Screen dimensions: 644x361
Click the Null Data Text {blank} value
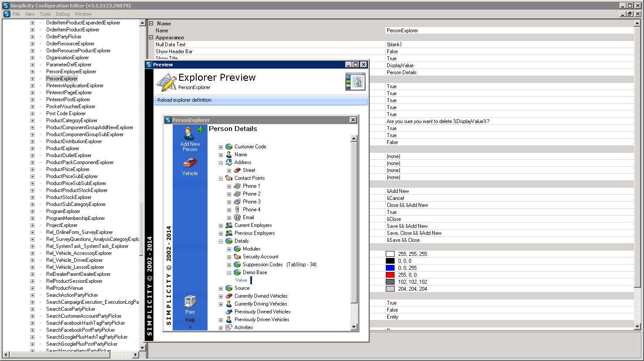coord(509,45)
